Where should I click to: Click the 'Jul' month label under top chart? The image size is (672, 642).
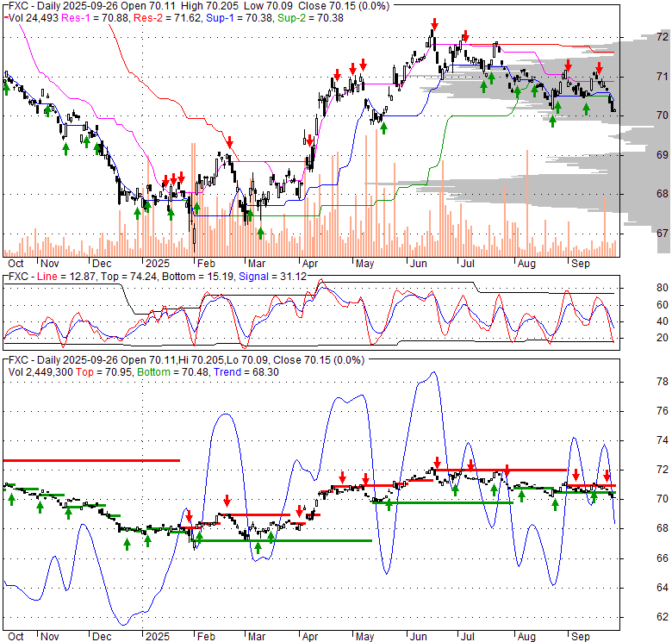[x=467, y=264]
